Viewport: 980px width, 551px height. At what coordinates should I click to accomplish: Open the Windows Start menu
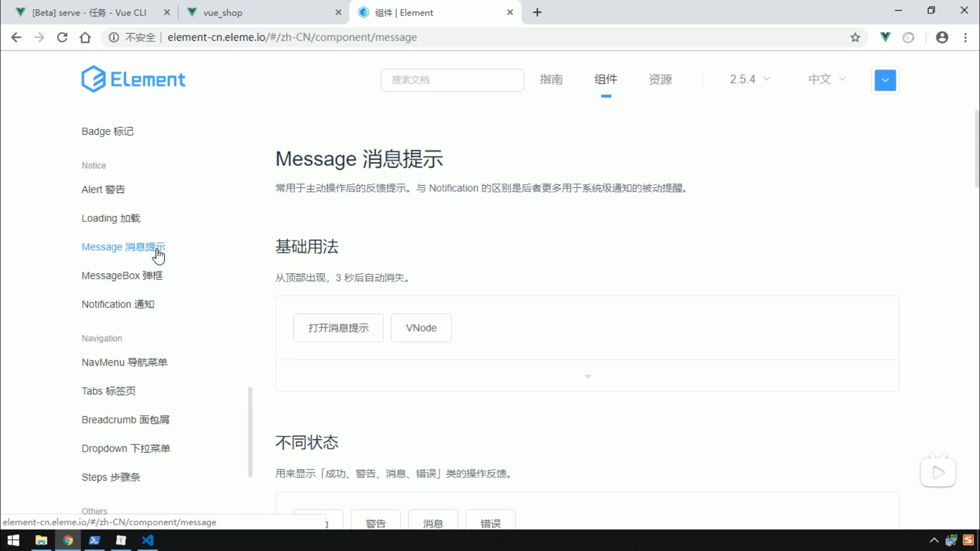[x=13, y=540]
